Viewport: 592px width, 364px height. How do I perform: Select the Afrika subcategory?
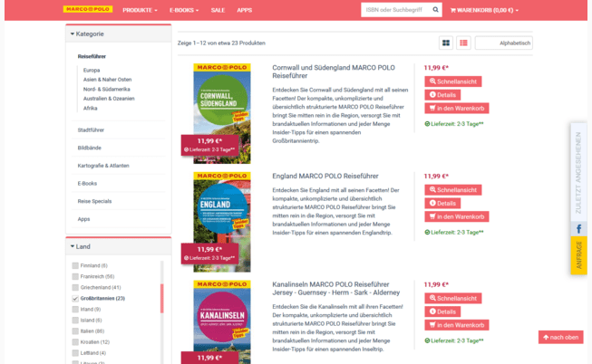91,108
